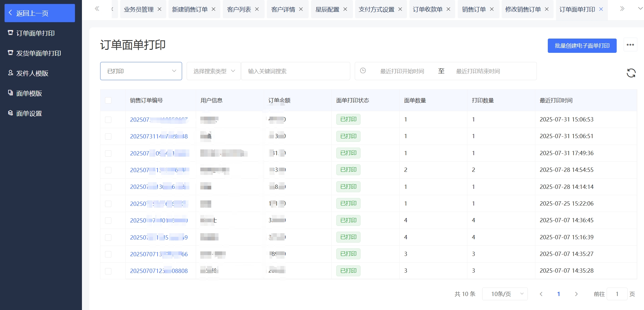Image resolution: width=644 pixels, height=310 pixels.
Task: Switch to 修改销售订单 tab
Action: point(523,9)
